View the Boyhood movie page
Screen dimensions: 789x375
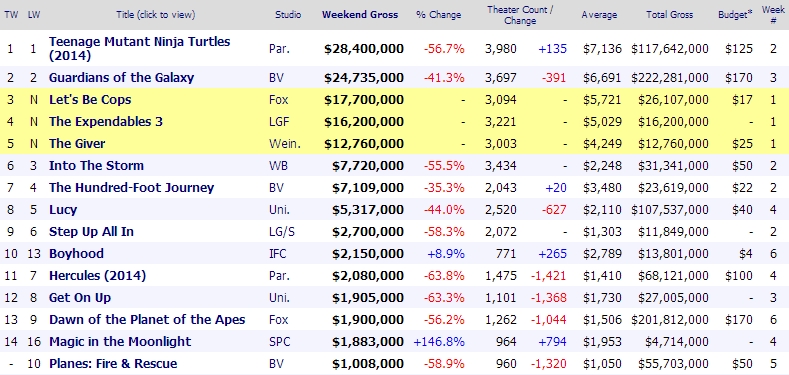[76, 253]
